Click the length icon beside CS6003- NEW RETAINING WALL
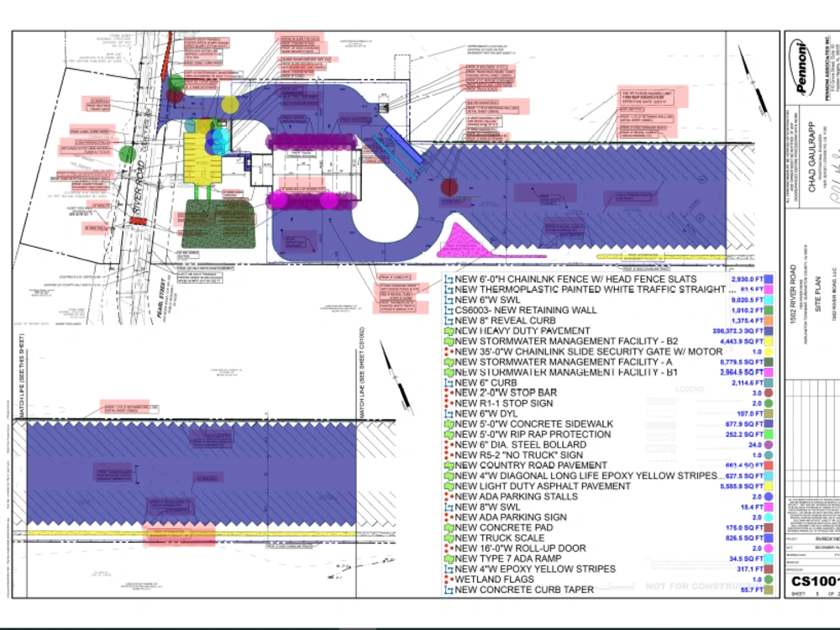840x630 pixels. [x=449, y=310]
